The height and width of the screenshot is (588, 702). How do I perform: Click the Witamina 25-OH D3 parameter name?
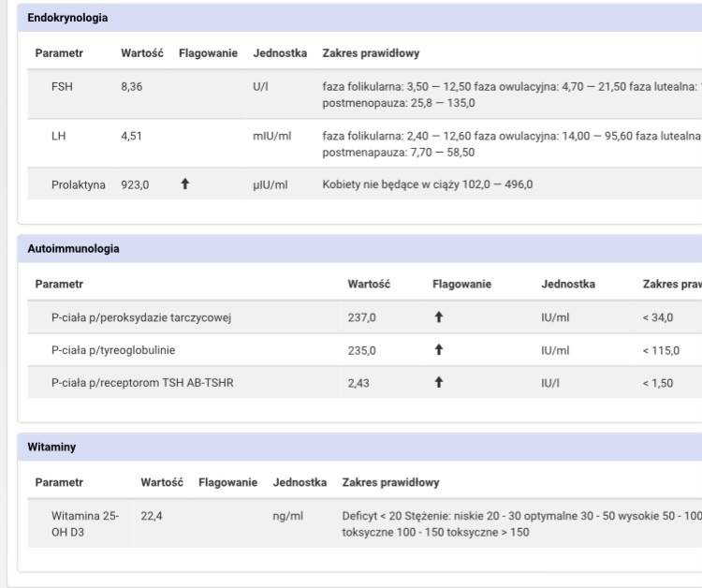click(x=84, y=523)
